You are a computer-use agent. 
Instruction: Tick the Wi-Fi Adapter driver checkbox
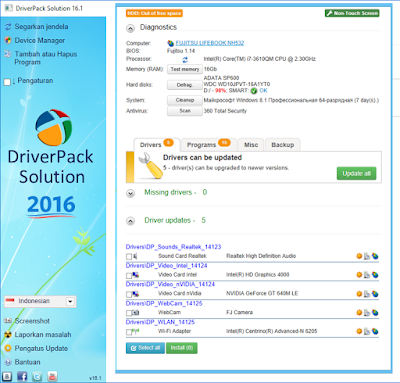click(x=129, y=332)
